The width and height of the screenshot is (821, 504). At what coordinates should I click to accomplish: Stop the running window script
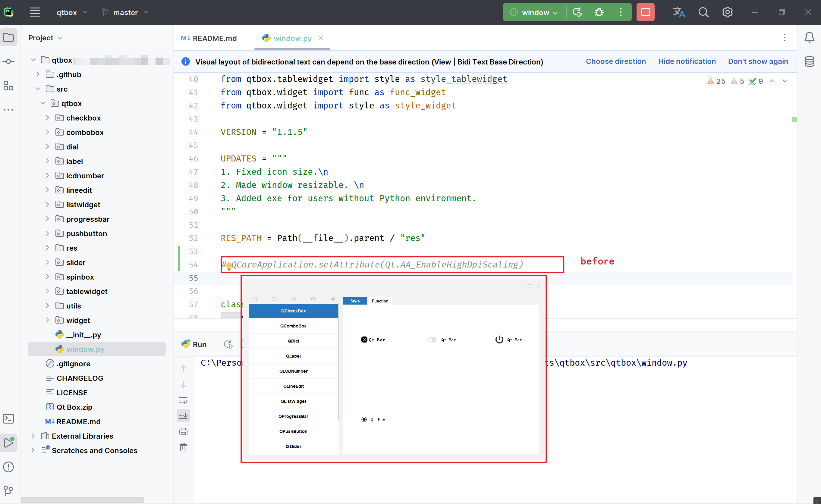[645, 12]
